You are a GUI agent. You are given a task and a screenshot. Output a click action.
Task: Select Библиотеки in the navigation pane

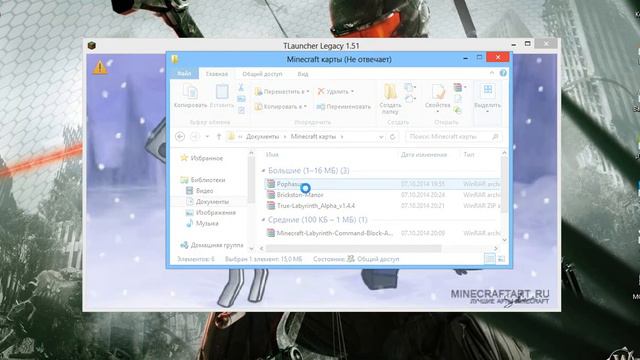coord(207,180)
